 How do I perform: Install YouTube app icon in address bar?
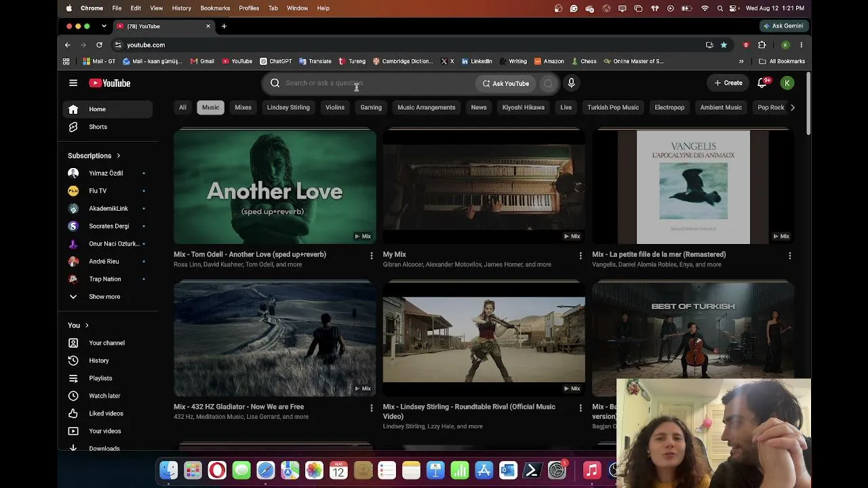[x=709, y=45]
